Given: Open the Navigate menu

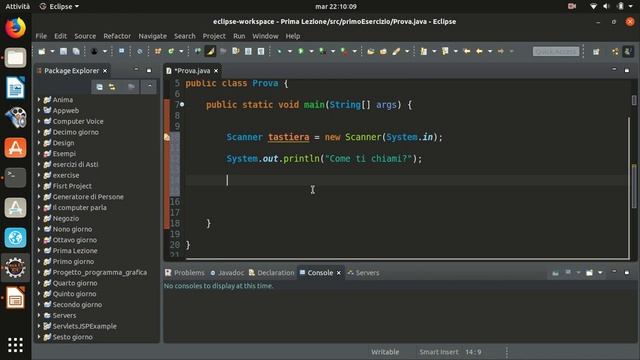Looking at the screenshot, I should coord(153,36).
